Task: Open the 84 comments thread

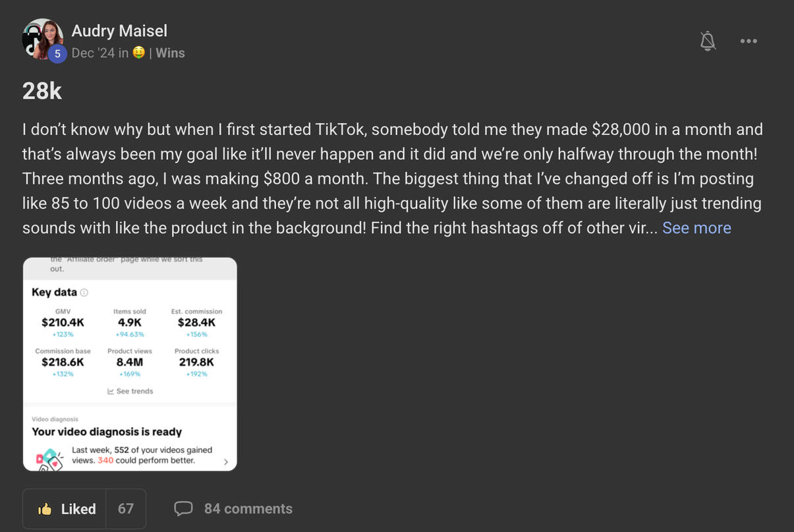Action: 248,509
